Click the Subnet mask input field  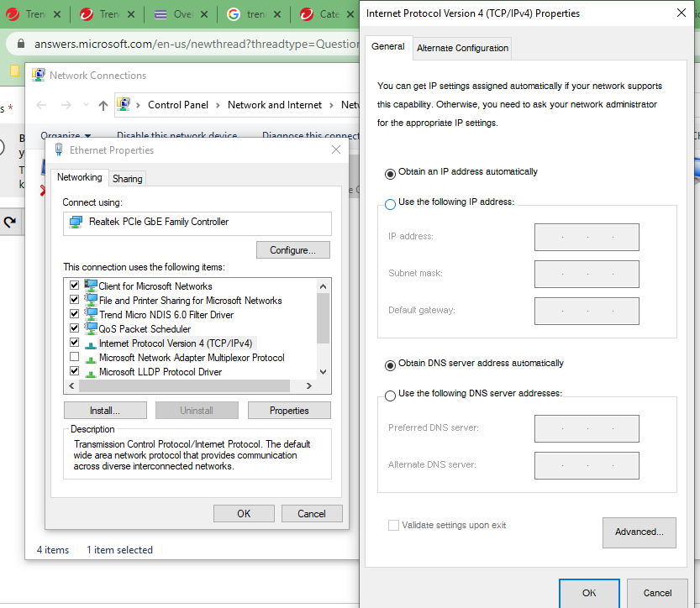point(587,274)
